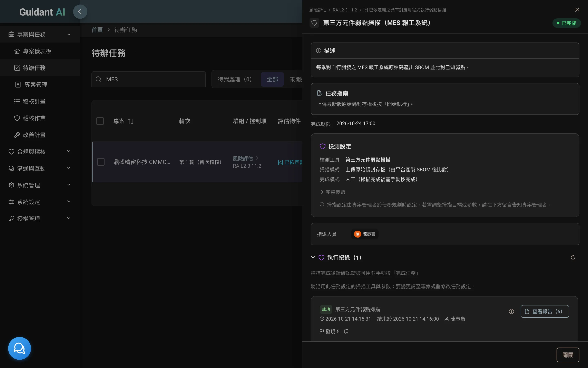Click the 溝通與互動 chat icon
This screenshot has height=368, width=588.
tap(11, 168)
